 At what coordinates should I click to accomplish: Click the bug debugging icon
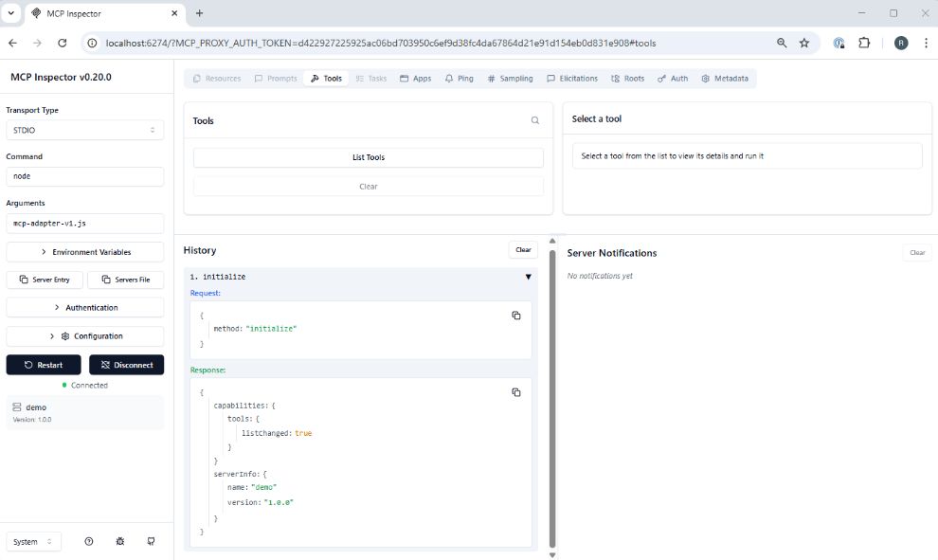(119, 541)
